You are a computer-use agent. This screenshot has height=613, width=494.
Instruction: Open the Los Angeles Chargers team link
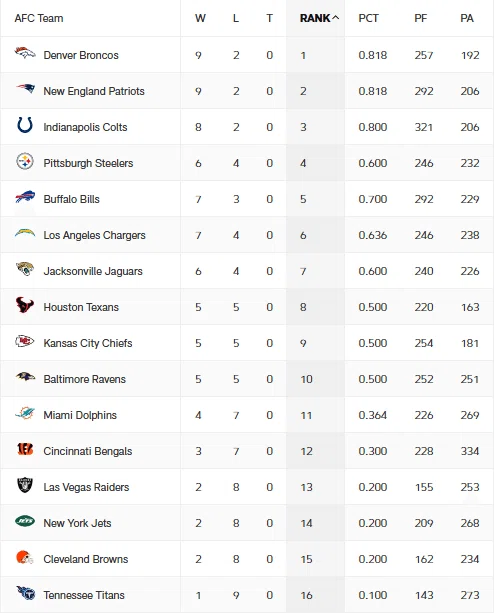tap(95, 235)
